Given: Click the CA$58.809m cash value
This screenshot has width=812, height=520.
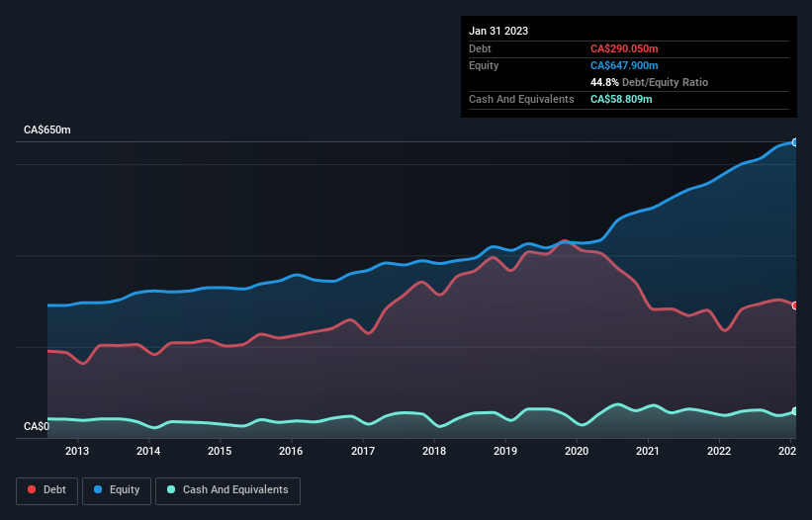Looking at the screenshot, I should (621, 99).
